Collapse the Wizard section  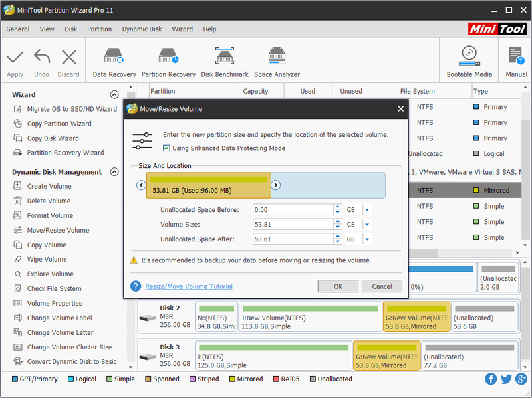(x=114, y=94)
